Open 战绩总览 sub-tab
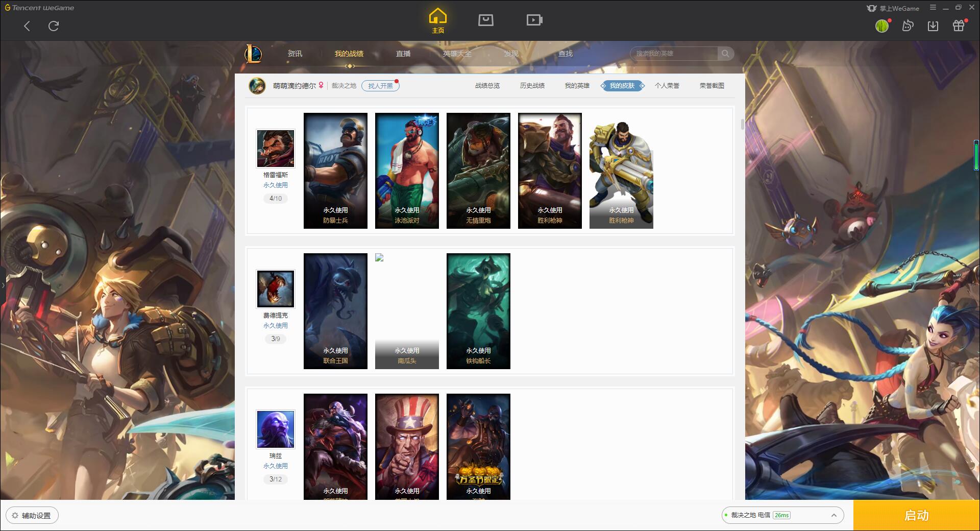The width and height of the screenshot is (980, 531). point(487,86)
